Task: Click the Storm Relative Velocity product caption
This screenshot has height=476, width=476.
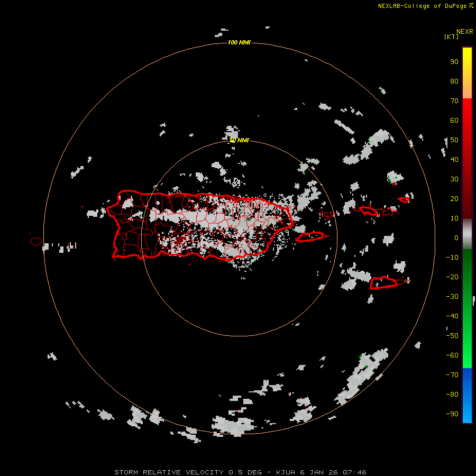Action: tap(240, 472)
